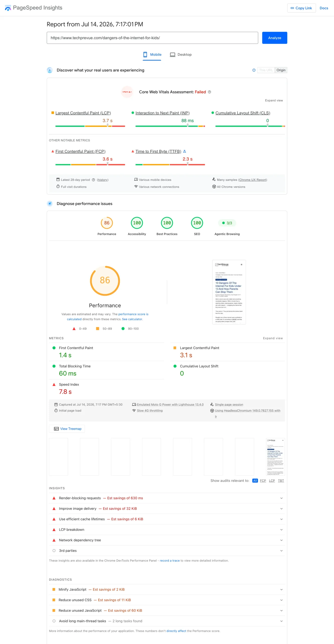Filter audits to TBT
This screenshot has height=644, width=334.
click(x=281, y=481)
